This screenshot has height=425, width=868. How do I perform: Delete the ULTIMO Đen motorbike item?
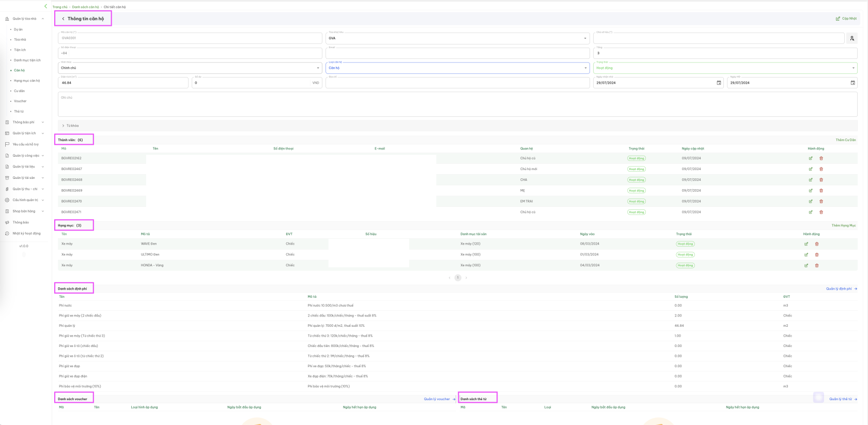(817, 255)
